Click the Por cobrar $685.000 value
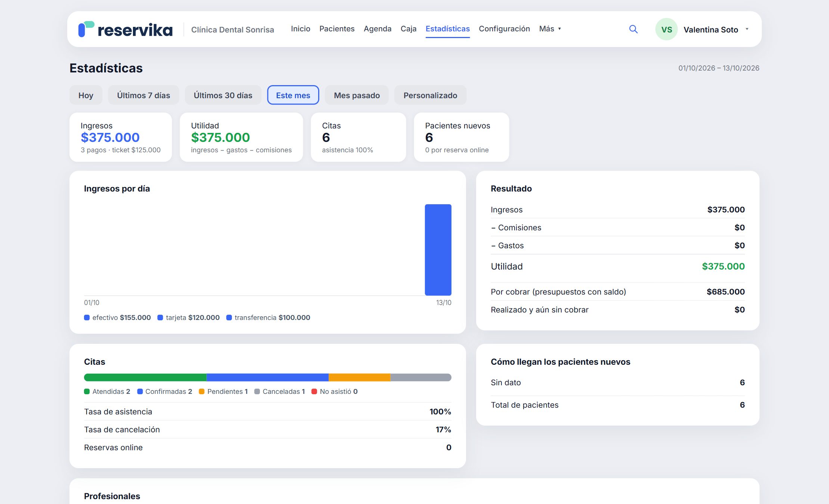Viewport: 829px width, 504px height. [x=726, y=292]
